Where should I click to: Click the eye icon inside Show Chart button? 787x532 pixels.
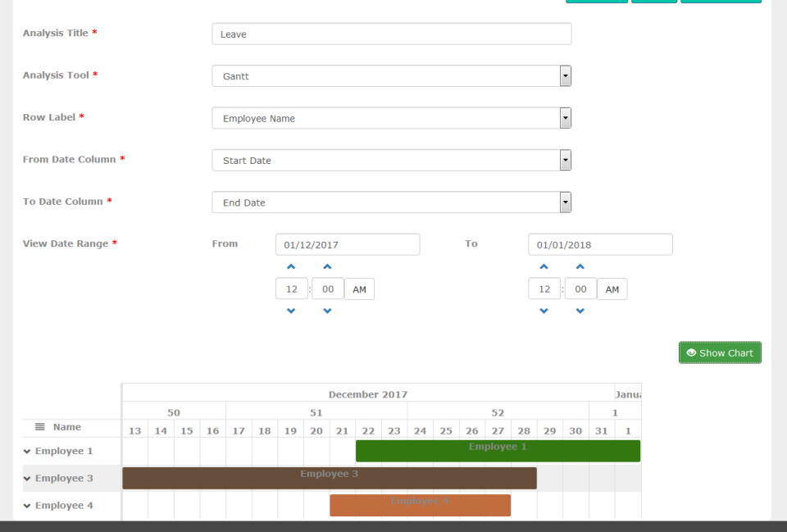coord(691,352)
